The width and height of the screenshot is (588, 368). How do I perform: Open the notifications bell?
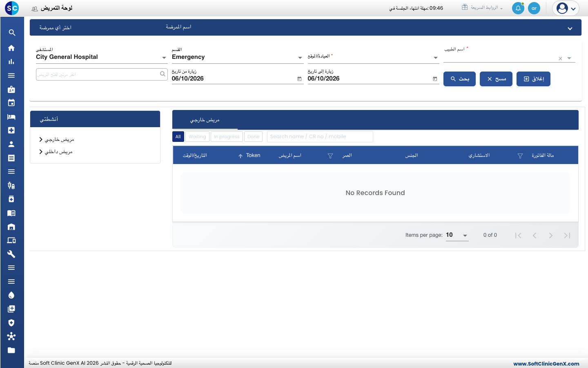518,8
